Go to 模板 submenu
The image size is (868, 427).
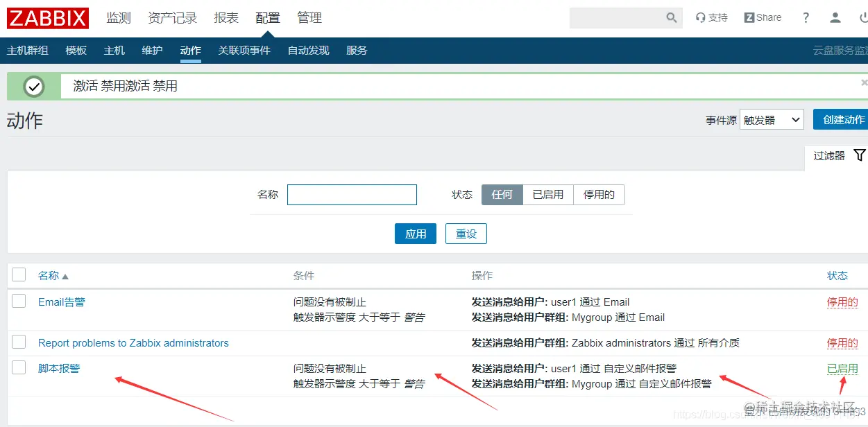(76, 51)
